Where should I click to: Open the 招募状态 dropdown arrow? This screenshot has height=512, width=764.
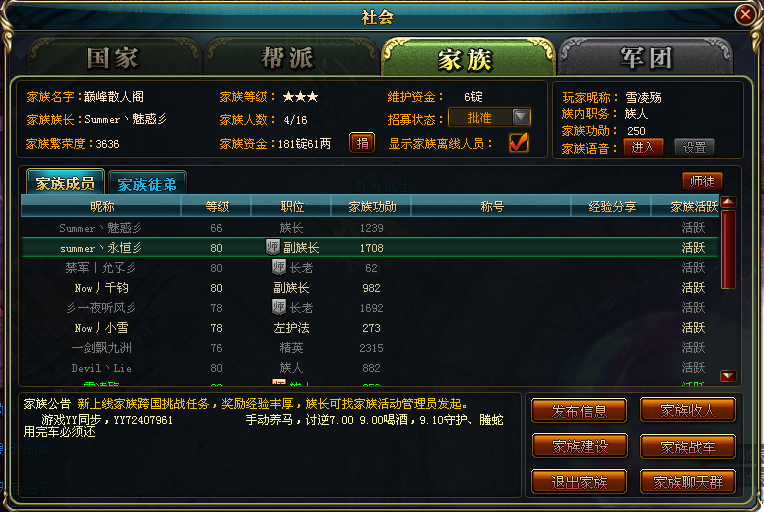[521, 117]
